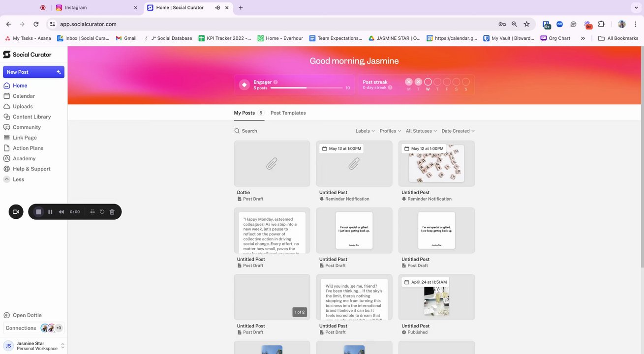Viewport: 644px width, 354px height.
Task: Open the browser Extensions puzzle icon
Action: tap(601, 24)
